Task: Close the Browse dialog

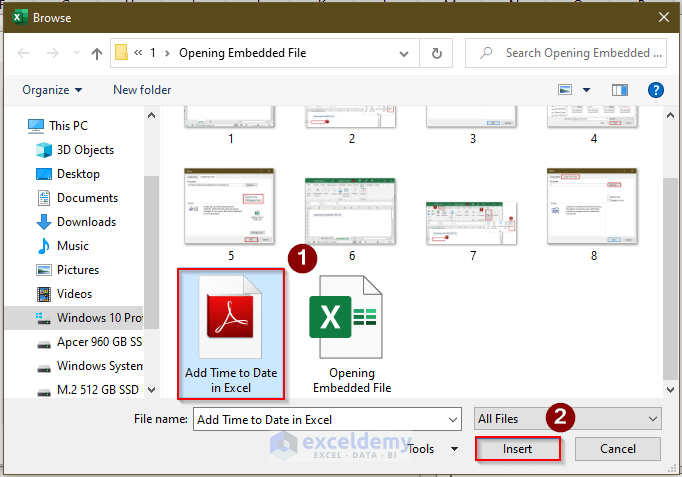Action: 664,17
